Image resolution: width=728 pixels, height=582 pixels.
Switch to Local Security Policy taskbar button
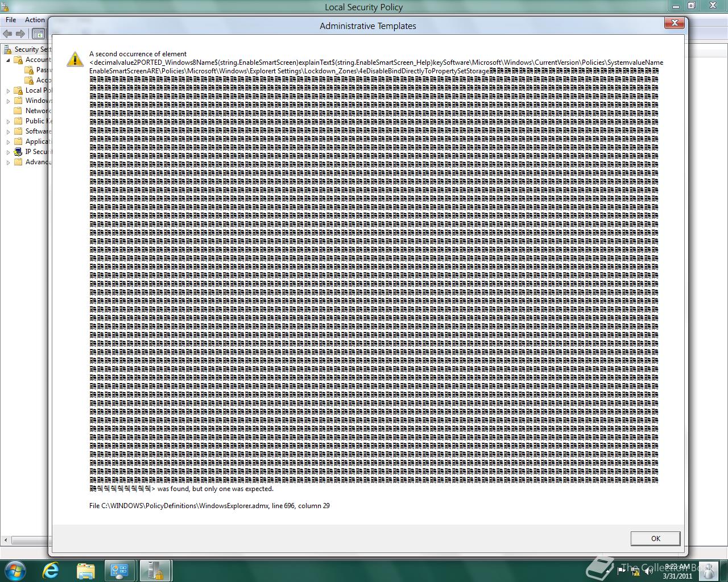coord(155,570)
